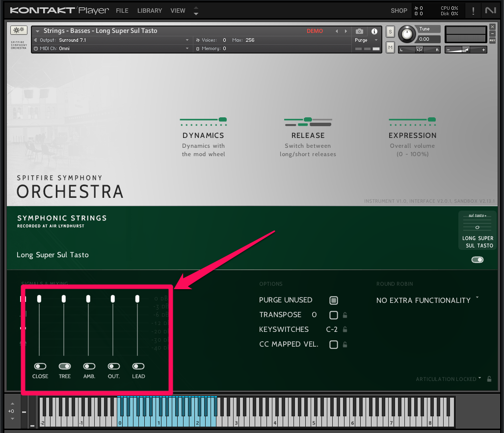Toggle the OUT. microphone switch

click(114, 366)
